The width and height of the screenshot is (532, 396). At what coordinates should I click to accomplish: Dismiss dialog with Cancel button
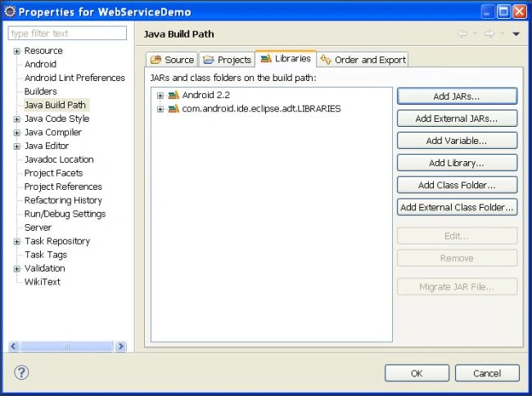(487, 373)
